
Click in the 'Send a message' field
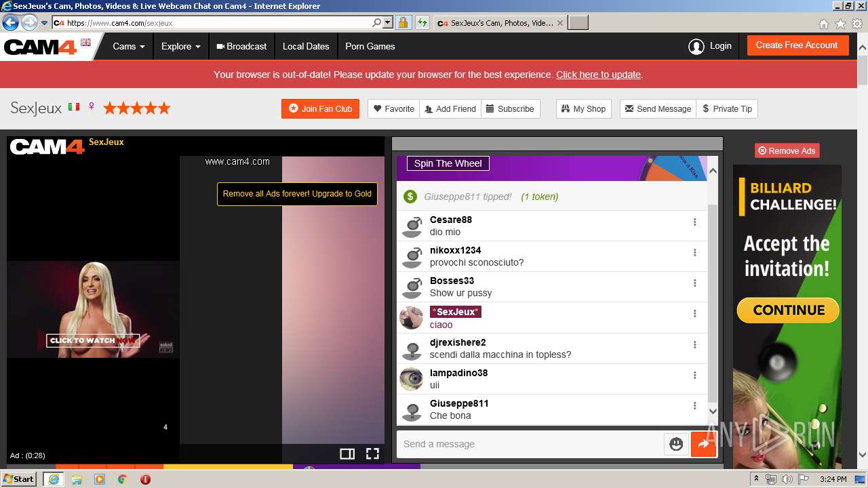point(530,444)
